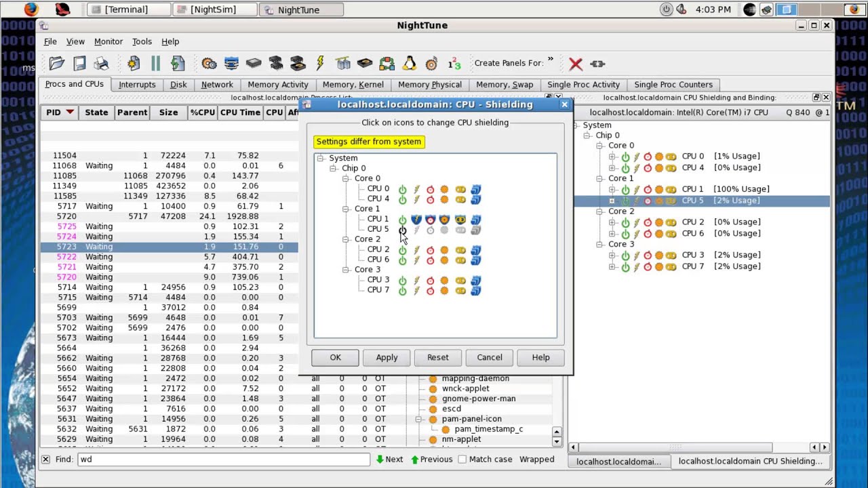Toggle CPU 0 power icon in Shielding dialog
The width and height of the screenshot is (868, 488).
[x=402, y=189]
